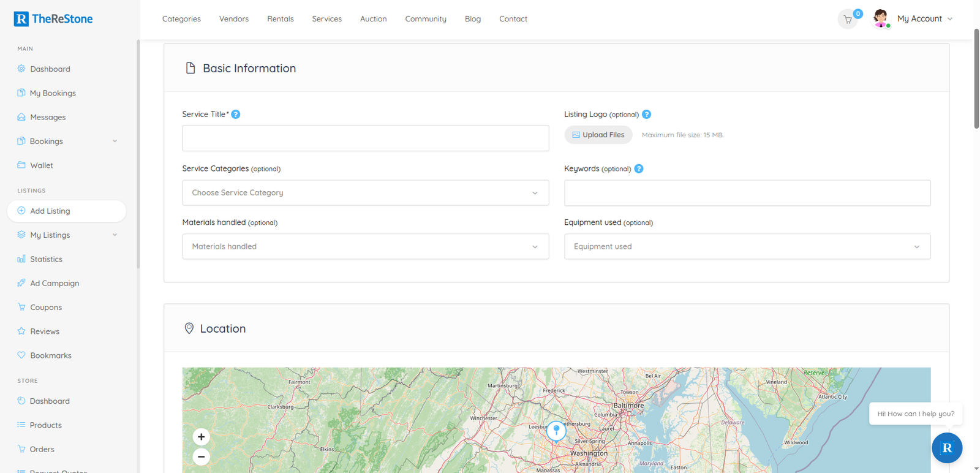Open the Categories menu
Image resolution: width=980 pixels, height=473 pixels.
(x=181, y=19)
